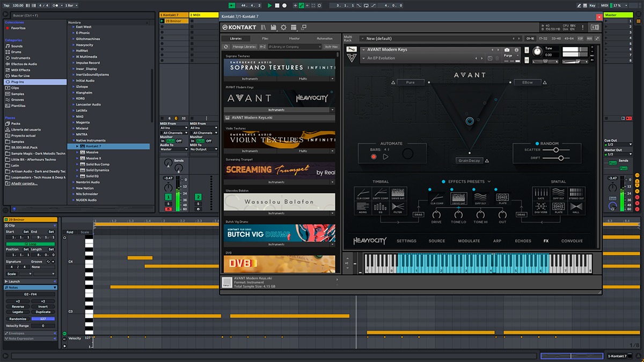Open the SETTINGS page in AVANT
Screen dimensions: 644x362
coord(406,241)
